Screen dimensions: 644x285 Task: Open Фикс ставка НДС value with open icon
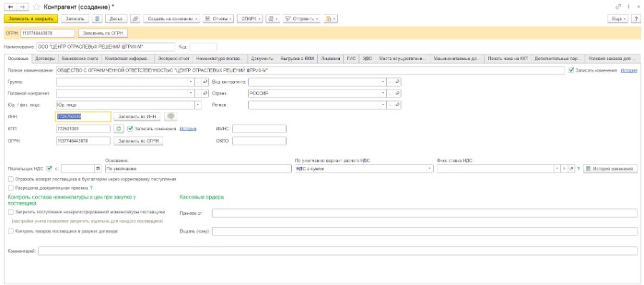571,168
